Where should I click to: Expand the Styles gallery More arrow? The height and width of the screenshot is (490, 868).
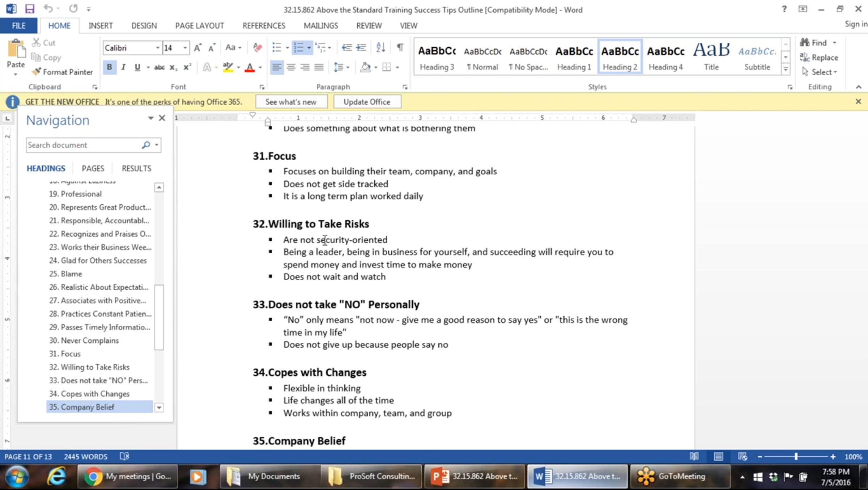pos(786,69)
